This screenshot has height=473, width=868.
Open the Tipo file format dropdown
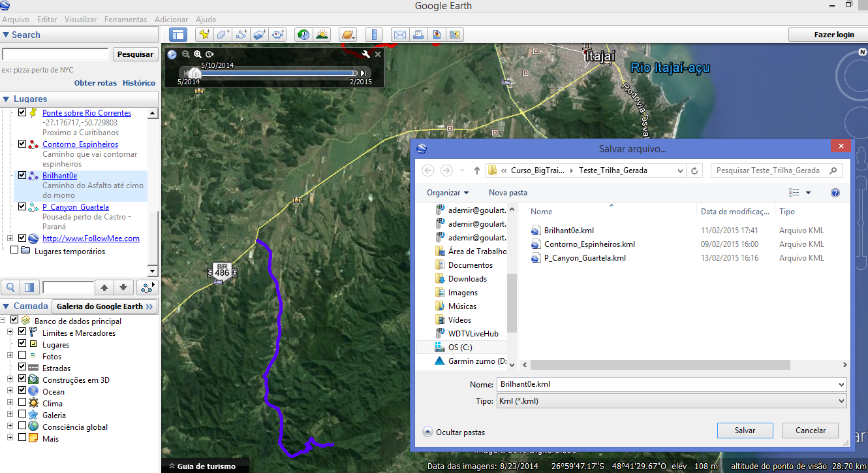point(671,401)
